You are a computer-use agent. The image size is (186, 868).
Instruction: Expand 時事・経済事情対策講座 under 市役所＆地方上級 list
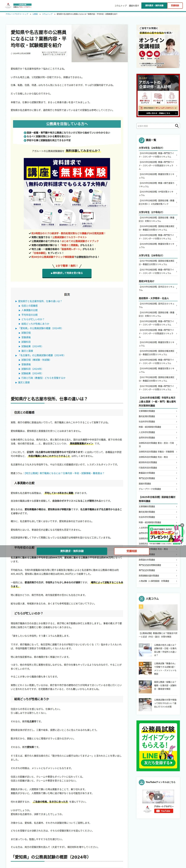[x=158, y=427]
